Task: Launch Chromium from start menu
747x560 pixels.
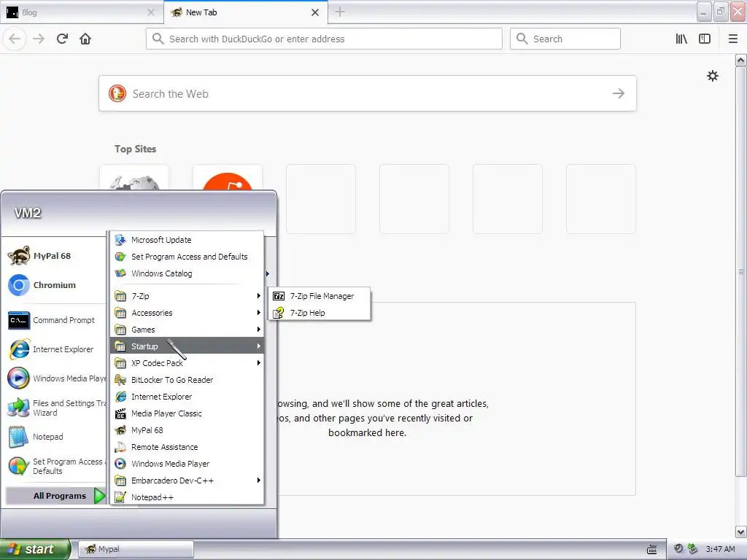Action: [54, 285]
